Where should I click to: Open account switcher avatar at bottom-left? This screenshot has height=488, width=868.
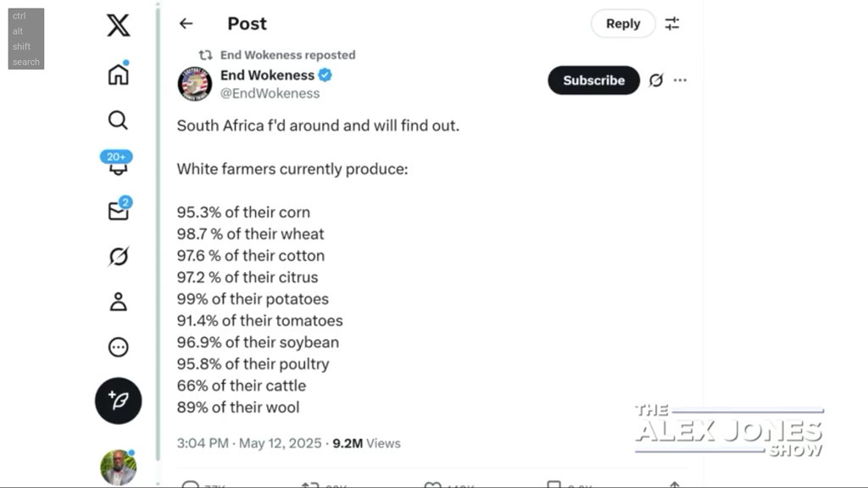point(118,468)
